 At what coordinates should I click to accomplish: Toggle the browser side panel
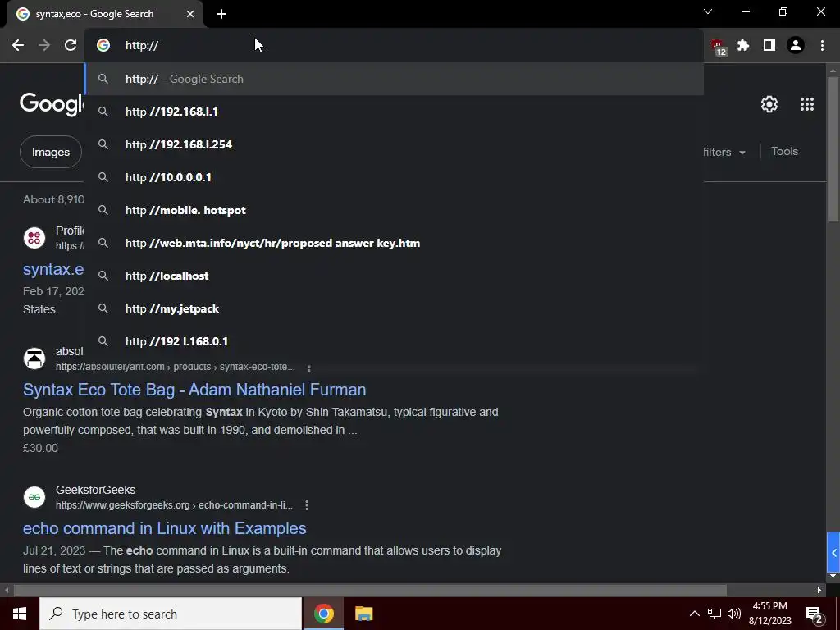[769, 46]
